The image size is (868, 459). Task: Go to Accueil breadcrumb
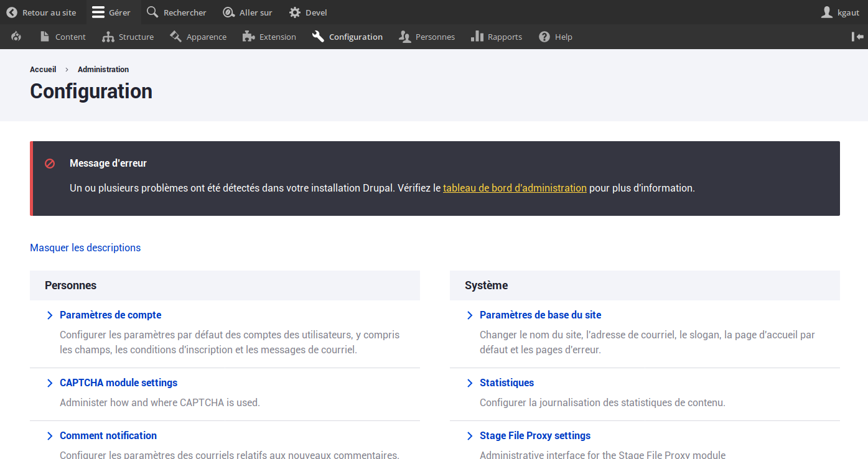tap(43, 70)
